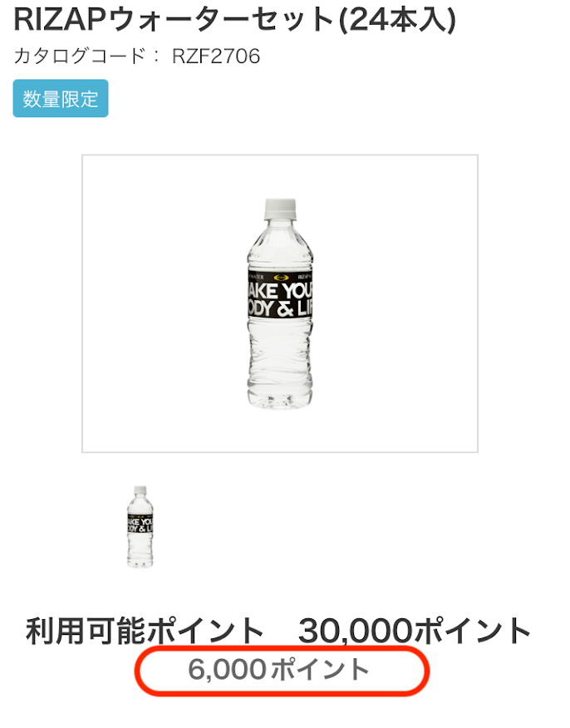This screenshot has height=728, width=570.
Task: Click the 利用可能ポイント label
Action: tap(145, 631)
